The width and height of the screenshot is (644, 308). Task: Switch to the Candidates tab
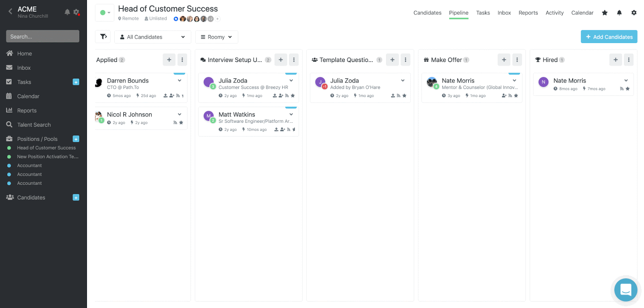pyautogui.click(x=427, y=13)
